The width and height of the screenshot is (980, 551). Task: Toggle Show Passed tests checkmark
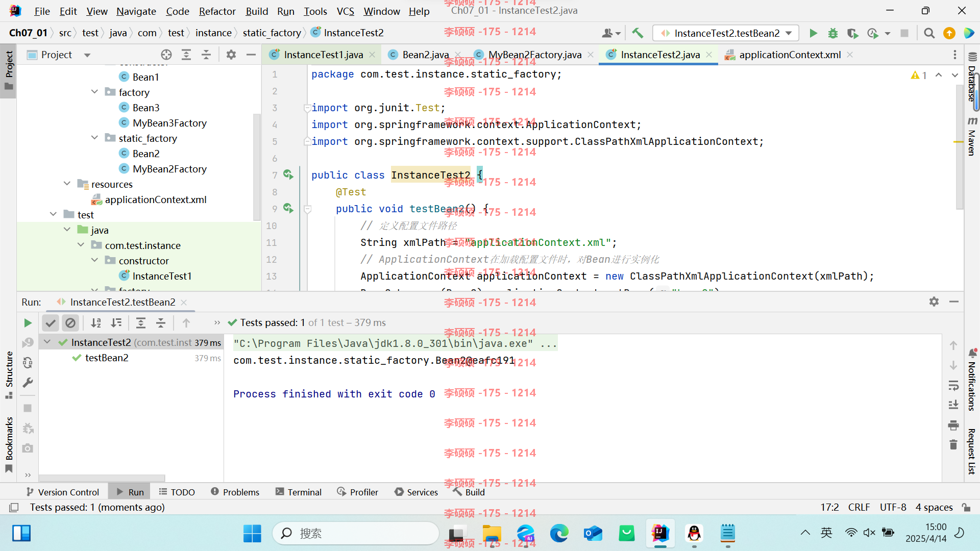(x=50, y=323)
